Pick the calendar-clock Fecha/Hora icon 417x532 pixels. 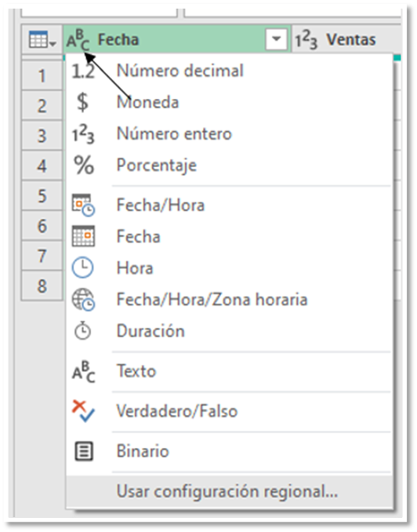83,205
